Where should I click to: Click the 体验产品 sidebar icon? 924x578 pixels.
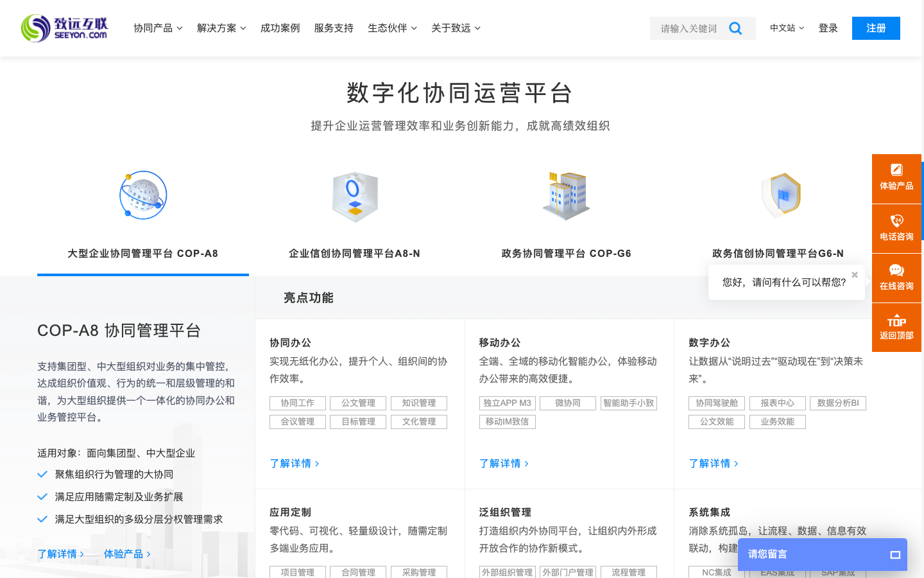point(896,170)
